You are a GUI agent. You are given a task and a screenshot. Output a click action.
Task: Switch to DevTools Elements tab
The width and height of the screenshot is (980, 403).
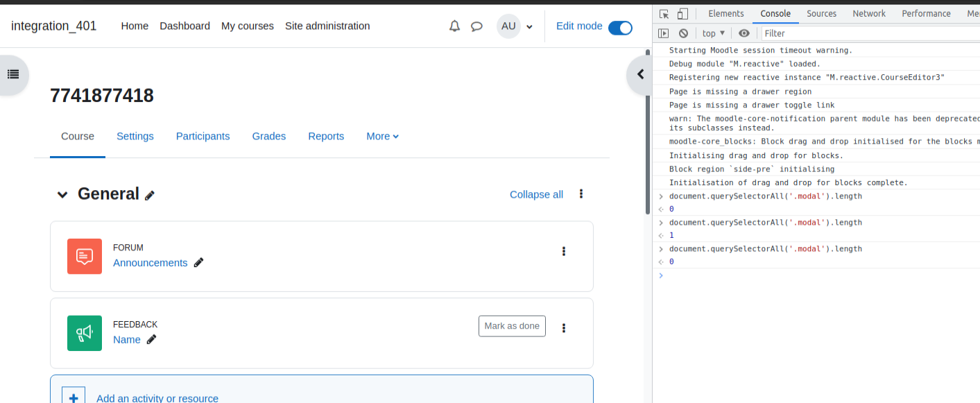click(726, 14)
